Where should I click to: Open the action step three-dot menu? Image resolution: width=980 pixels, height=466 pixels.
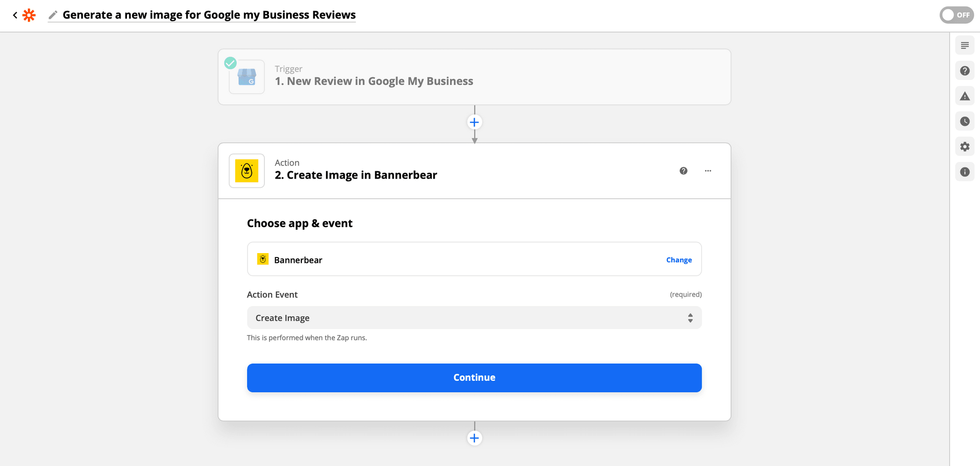point(708,171)
